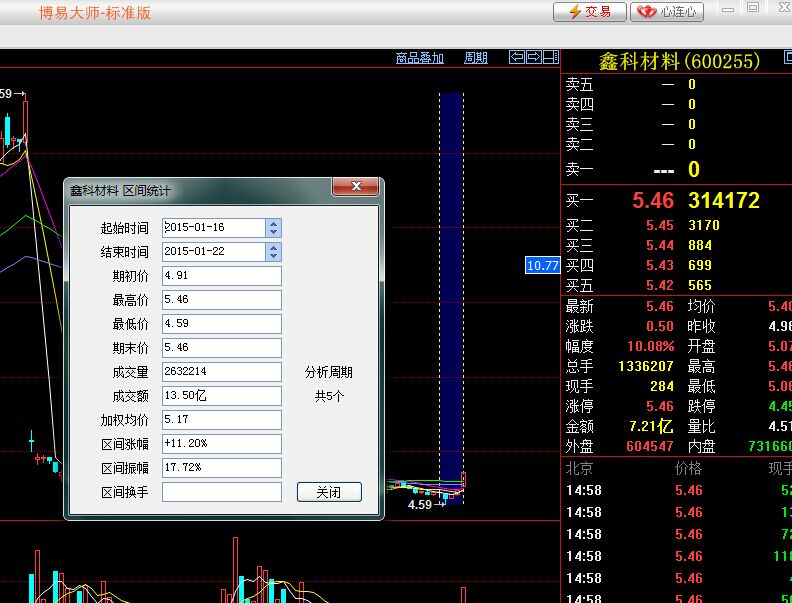Open the 结束时间 date spinner
This screenshot has width=792, height=603.
pyautogui.click(x=274, y=252)
